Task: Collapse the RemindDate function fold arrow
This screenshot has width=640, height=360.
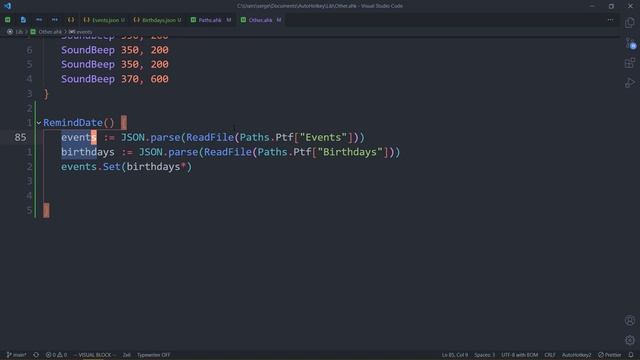Action: pyautogui.click(x=39, y=122)
